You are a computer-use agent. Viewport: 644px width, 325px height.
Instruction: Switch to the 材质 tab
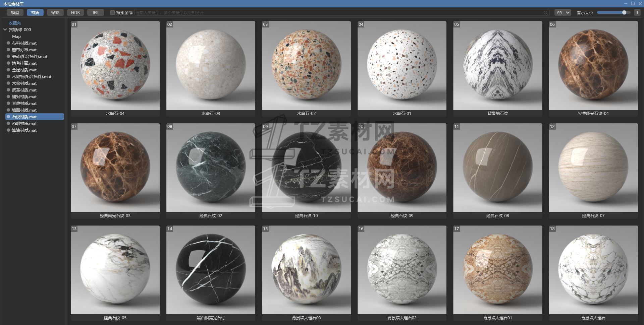coord(35,13)
